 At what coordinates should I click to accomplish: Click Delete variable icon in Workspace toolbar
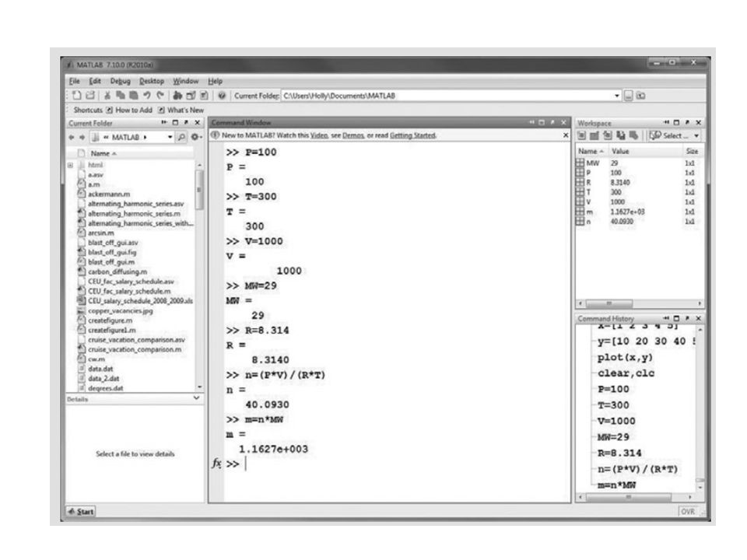pos(633,135)
